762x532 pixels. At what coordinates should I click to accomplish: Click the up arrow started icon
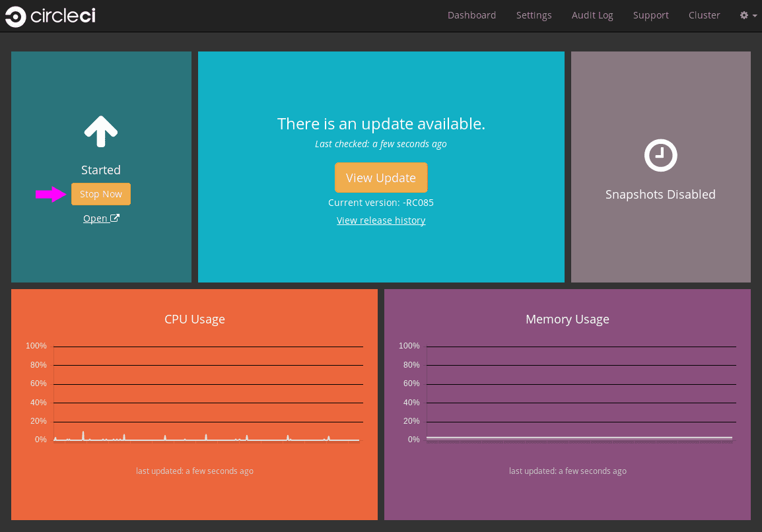[100, 131]
